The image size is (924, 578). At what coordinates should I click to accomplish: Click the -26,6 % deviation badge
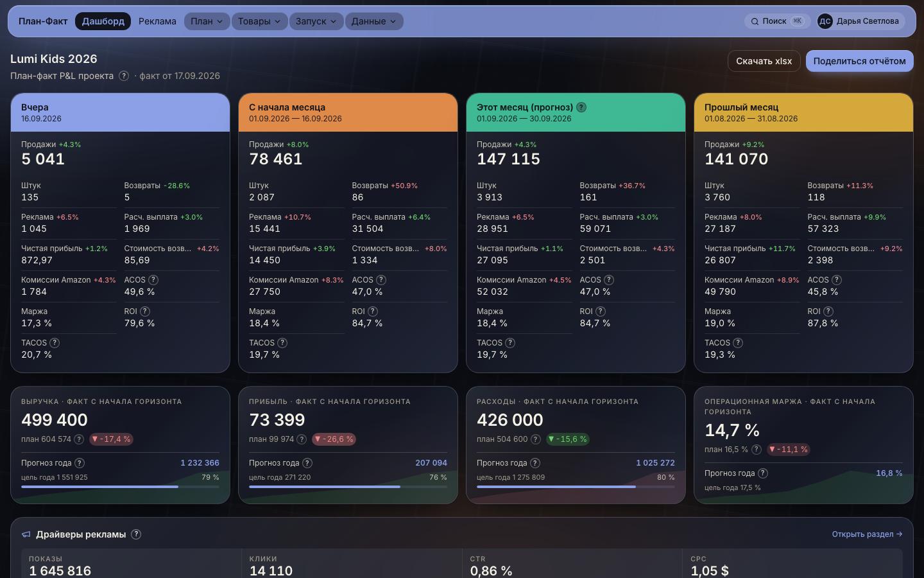334,439
